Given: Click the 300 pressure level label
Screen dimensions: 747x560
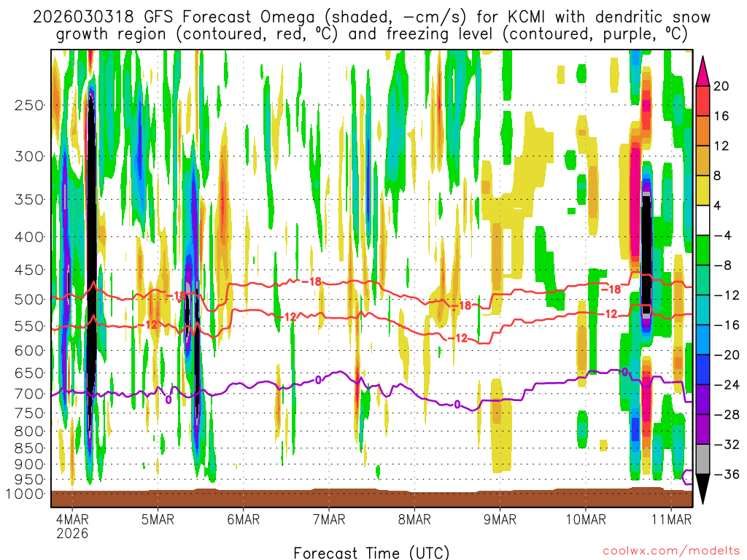Looking at the screenshot, I should coord(29,156).
